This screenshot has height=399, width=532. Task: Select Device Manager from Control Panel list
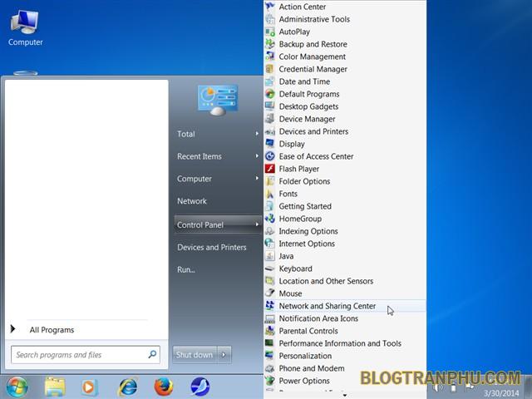pyautogui.click(x=307, y=119)
